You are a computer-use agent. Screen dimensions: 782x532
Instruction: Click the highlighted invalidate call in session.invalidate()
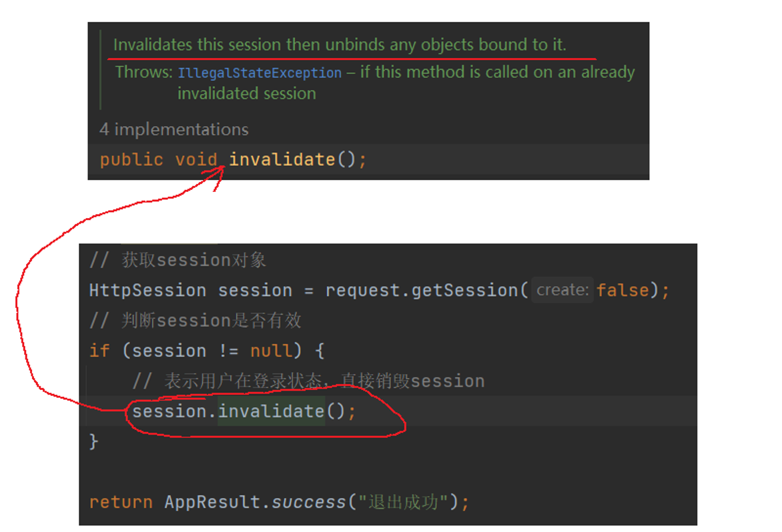tap(272, 411)
